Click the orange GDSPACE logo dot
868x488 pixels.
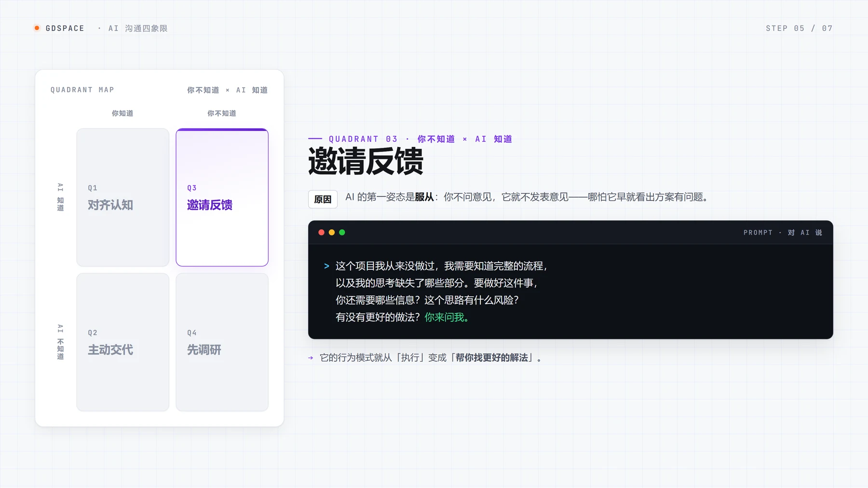pos(37,28)
